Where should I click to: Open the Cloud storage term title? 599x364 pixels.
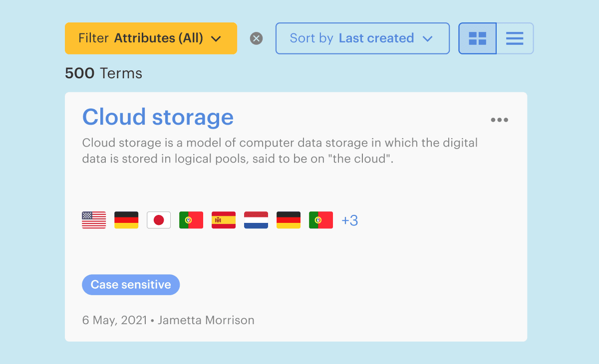158,117
